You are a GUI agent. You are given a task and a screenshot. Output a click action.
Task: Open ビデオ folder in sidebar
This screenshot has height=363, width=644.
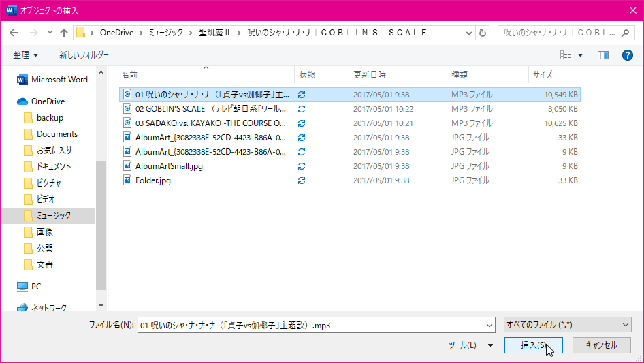(x=39, y=200)
